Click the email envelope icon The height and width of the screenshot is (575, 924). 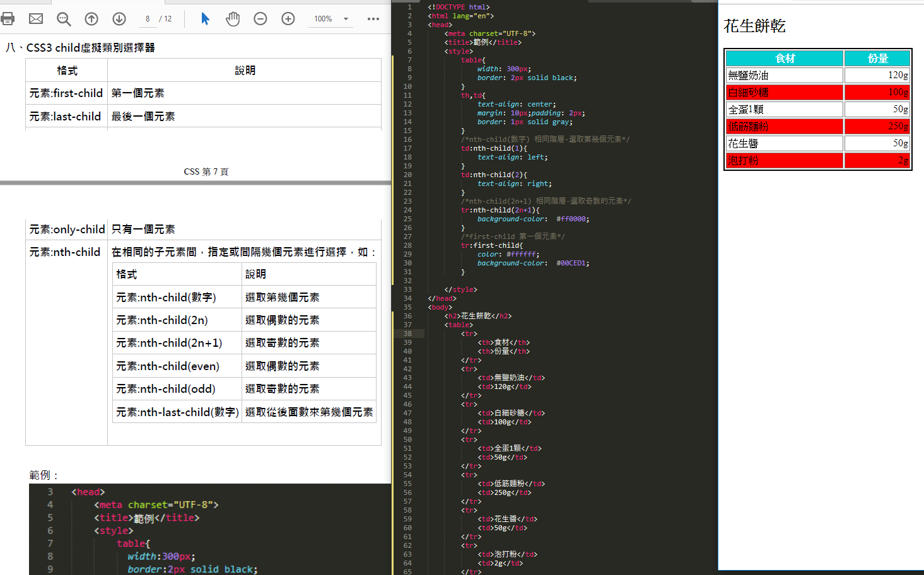pyautogui.click(x=36, y=19)
